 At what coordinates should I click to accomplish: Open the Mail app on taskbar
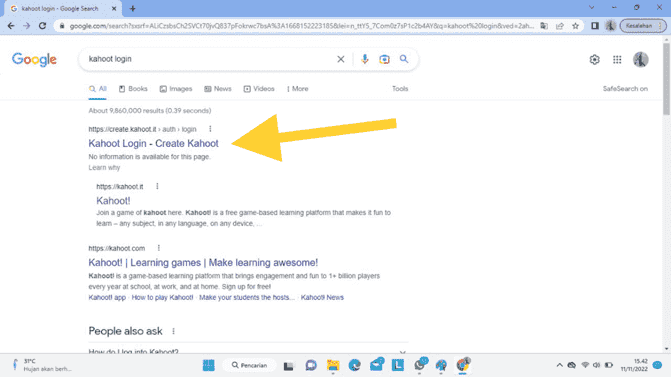tap(377, 365)
